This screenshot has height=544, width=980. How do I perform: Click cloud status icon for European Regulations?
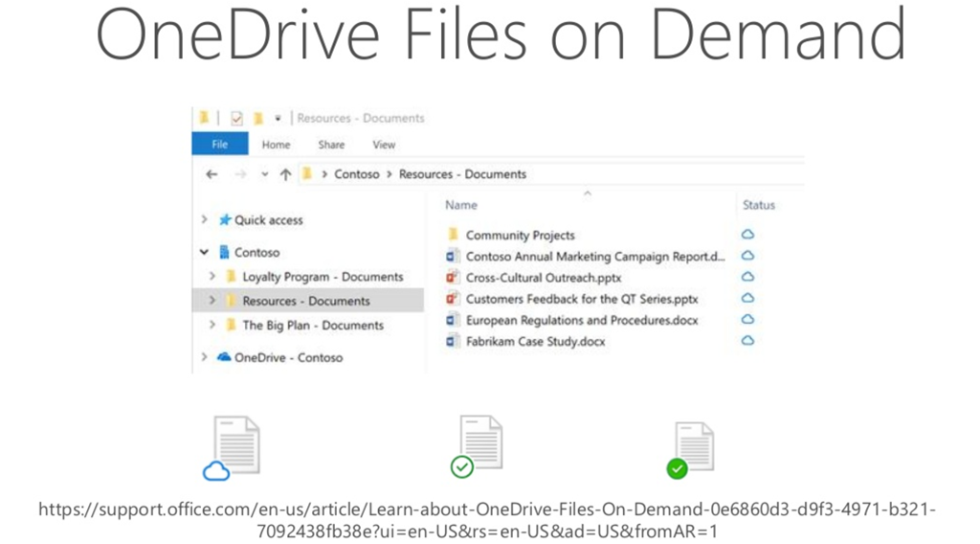click(x=747, y=320)
